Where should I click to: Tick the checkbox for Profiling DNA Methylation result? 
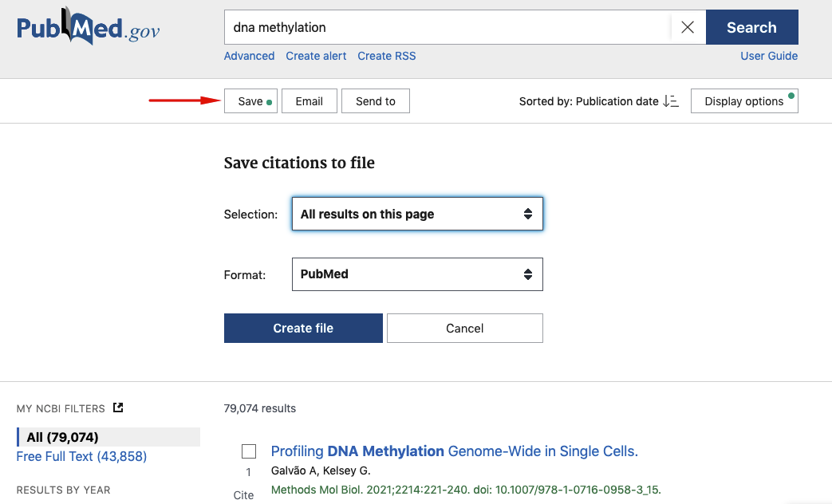[249, 451]
